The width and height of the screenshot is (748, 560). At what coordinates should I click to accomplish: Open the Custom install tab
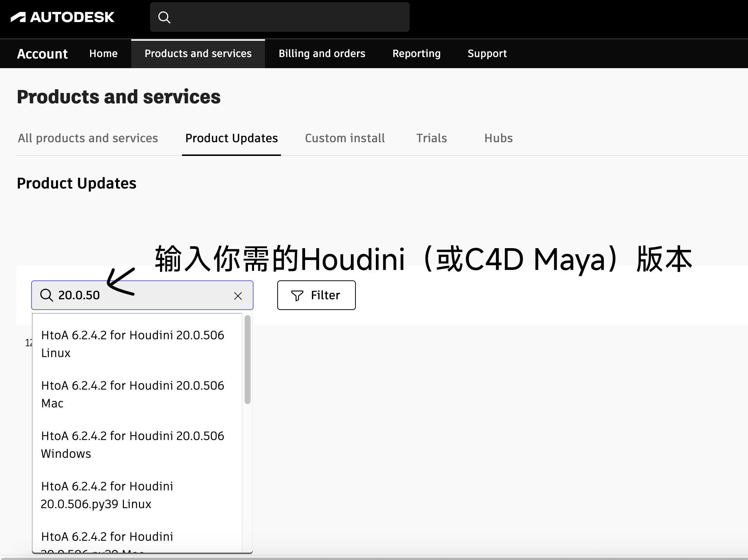coord(344,138)
